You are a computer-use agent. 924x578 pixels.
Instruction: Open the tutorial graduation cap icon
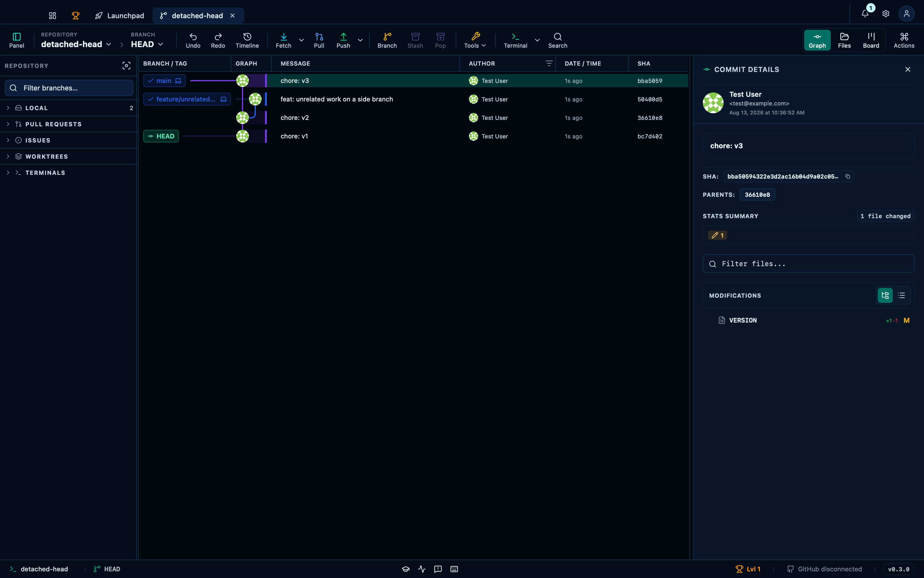click(405, 569)
